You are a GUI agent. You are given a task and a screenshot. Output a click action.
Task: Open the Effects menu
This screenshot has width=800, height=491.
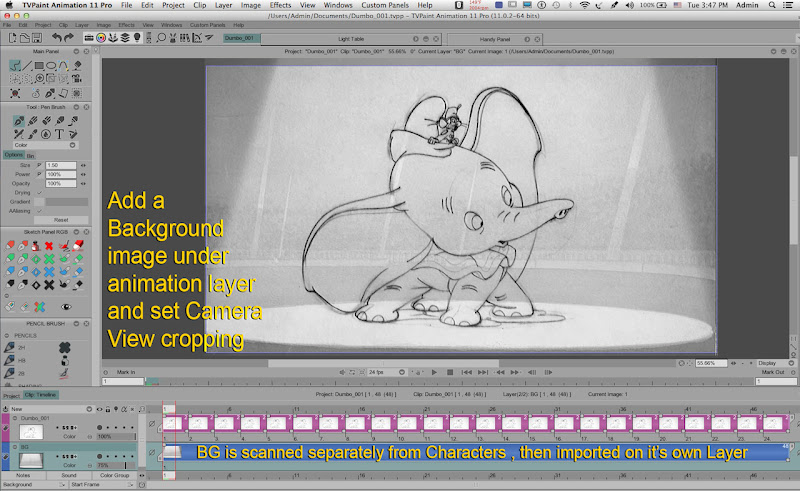point(280,5)
